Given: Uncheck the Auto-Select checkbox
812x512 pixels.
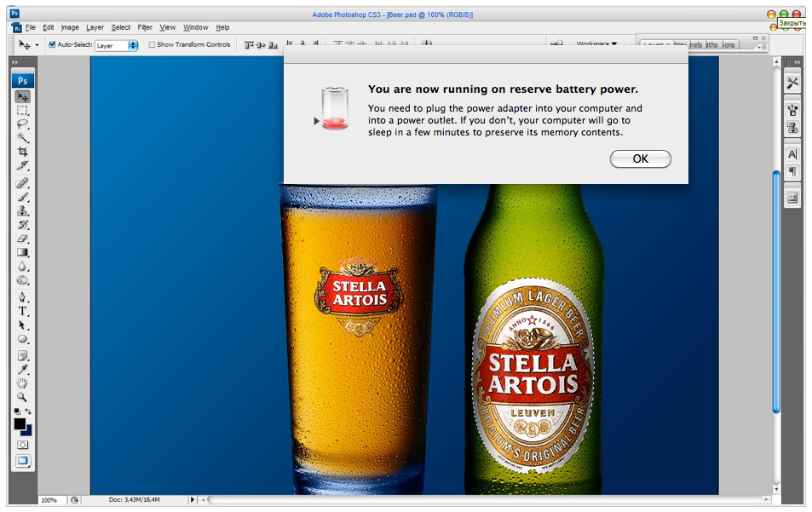Looking at the screenshot, I should tap(52, 45).
